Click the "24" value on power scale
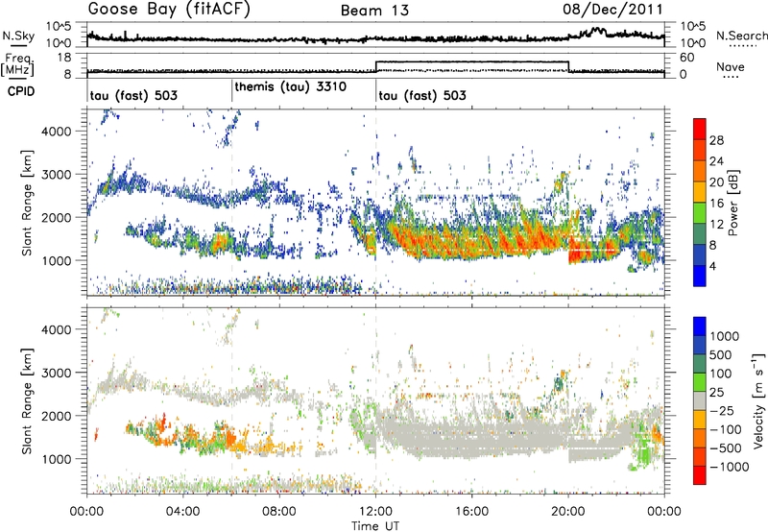768x532 pixels. pyautogui.click(x=716, y=161)
